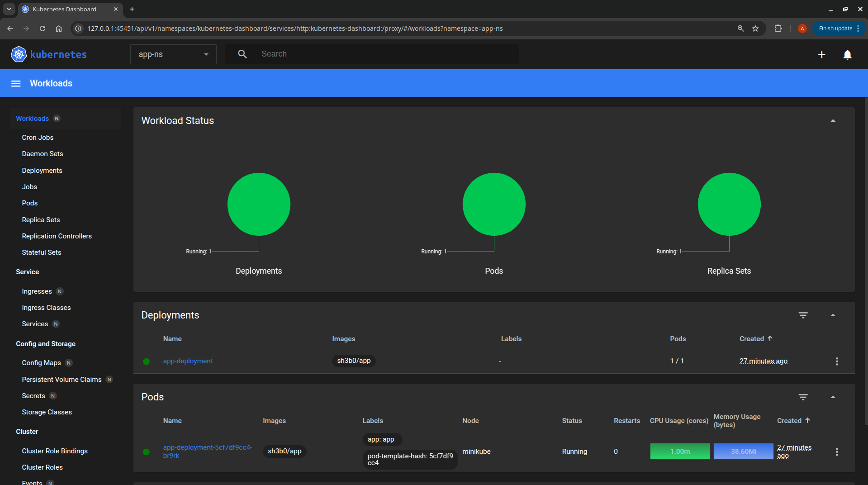Open Replication Controllers in sidebar
Screen dimensions: 868x485
[57, 236]
